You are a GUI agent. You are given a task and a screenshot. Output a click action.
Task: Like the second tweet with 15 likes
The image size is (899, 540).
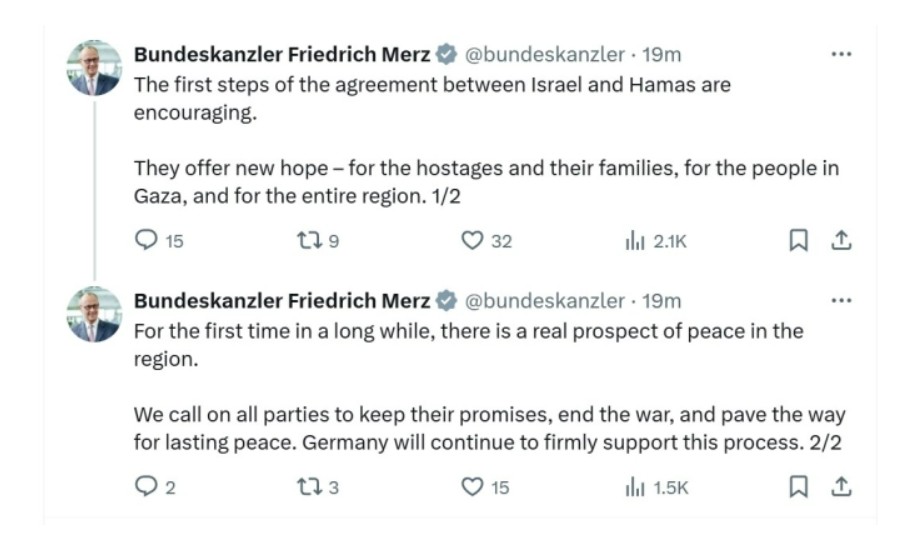472,487
